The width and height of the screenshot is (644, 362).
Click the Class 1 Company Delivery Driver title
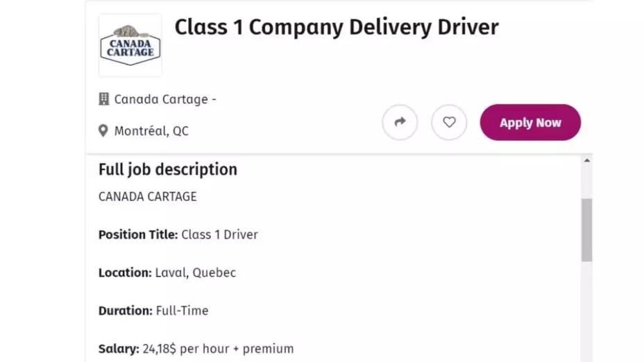(x=336, y=27)
